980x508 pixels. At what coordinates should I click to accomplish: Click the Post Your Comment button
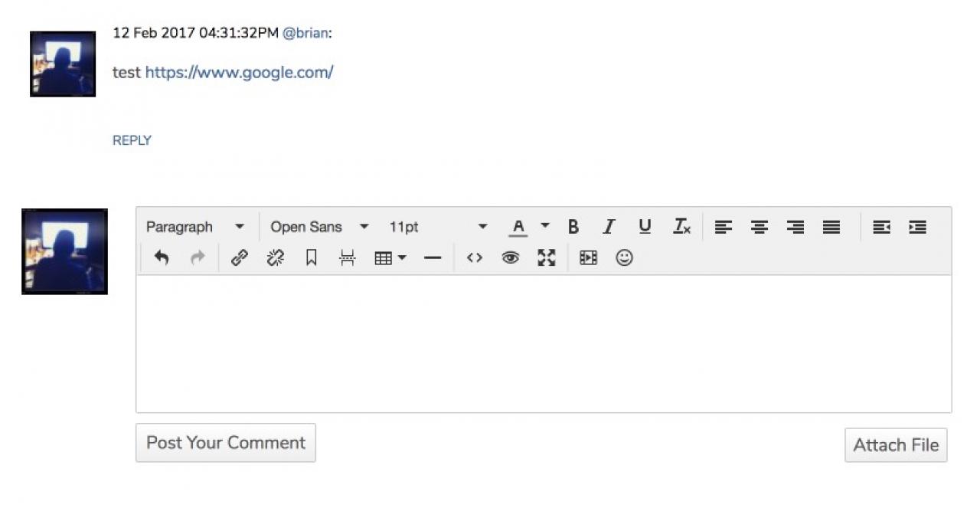(226, 443)
